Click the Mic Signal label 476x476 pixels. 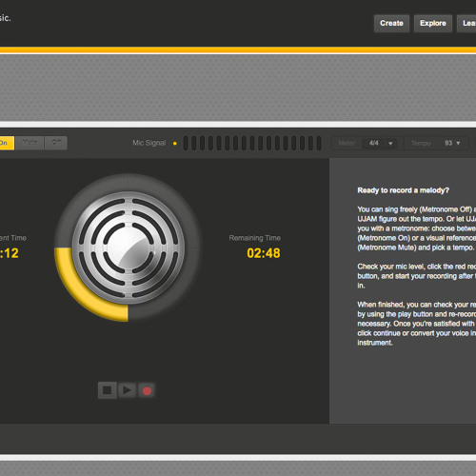coord(149,143)
